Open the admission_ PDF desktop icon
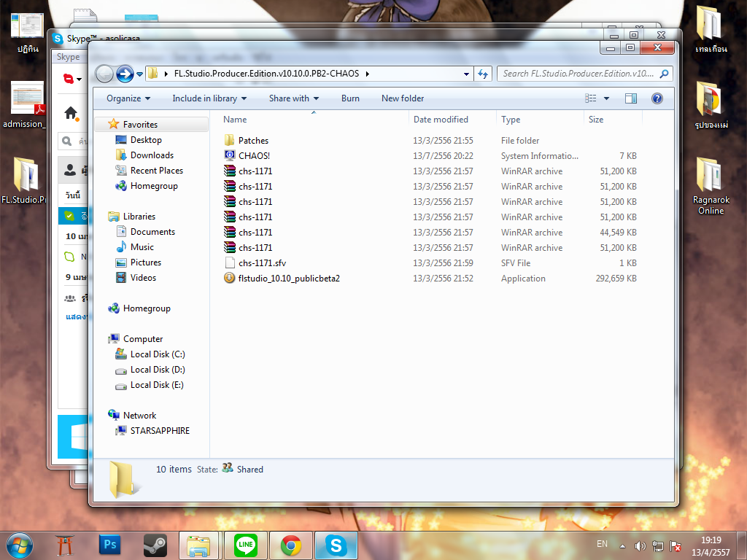Image resolution: width=747 pixels, height=560 pixels. click(x=26, y=105)
